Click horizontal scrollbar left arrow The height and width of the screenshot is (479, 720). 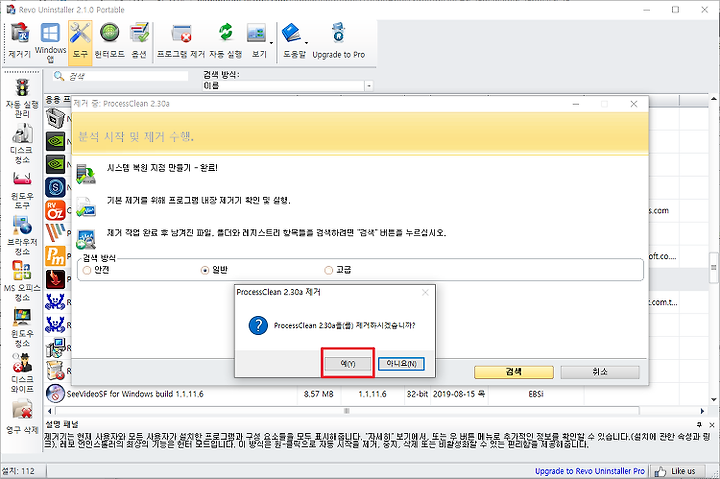[50, 411]
